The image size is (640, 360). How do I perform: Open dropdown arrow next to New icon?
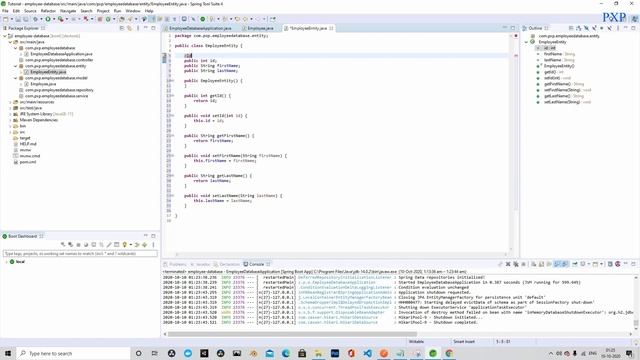tap(12, 19)
